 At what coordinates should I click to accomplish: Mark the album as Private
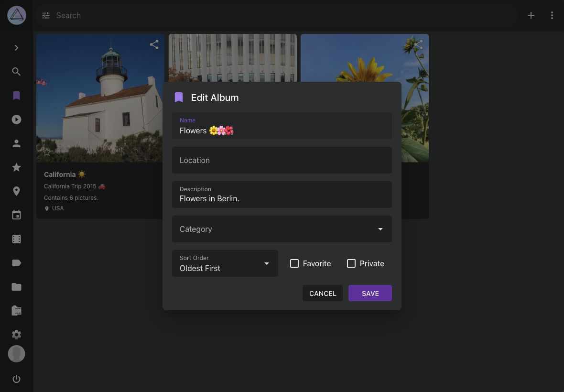[351, 263]
